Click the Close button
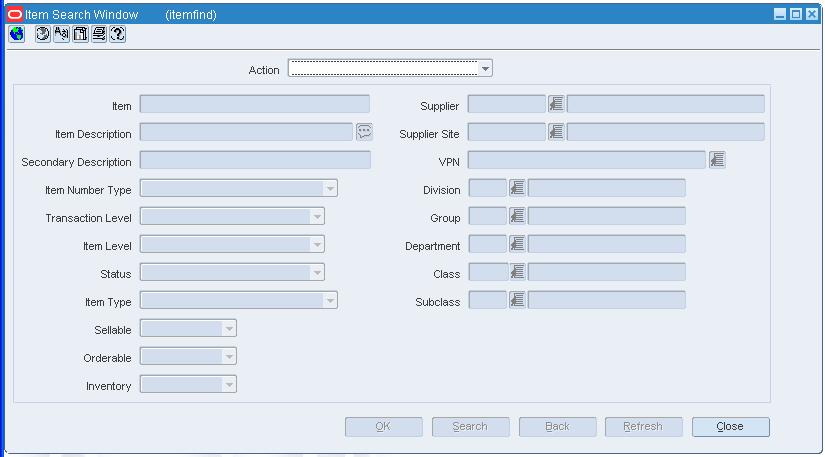The image size is (825, 457). (x=730, y=426)
